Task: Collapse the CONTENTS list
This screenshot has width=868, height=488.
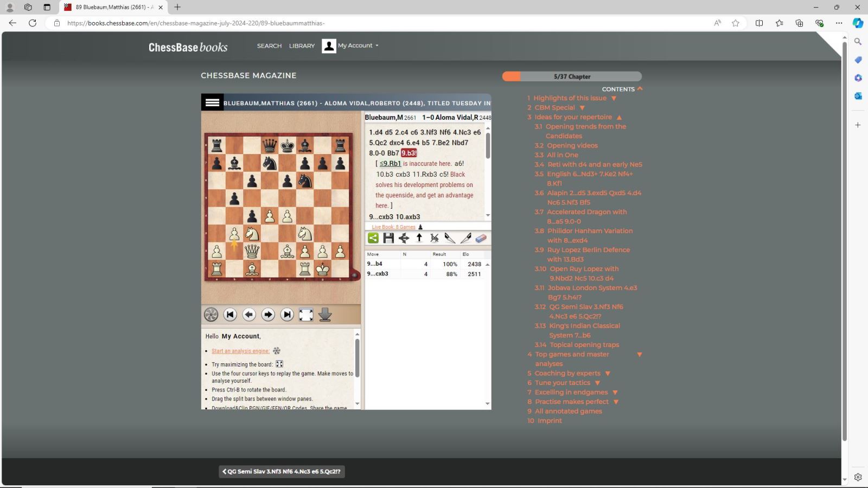Action: tap(640, 88)
